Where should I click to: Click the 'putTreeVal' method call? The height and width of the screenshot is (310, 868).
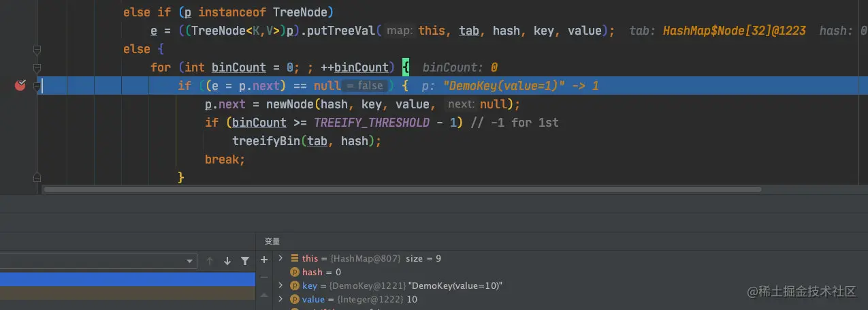(342, 31)
